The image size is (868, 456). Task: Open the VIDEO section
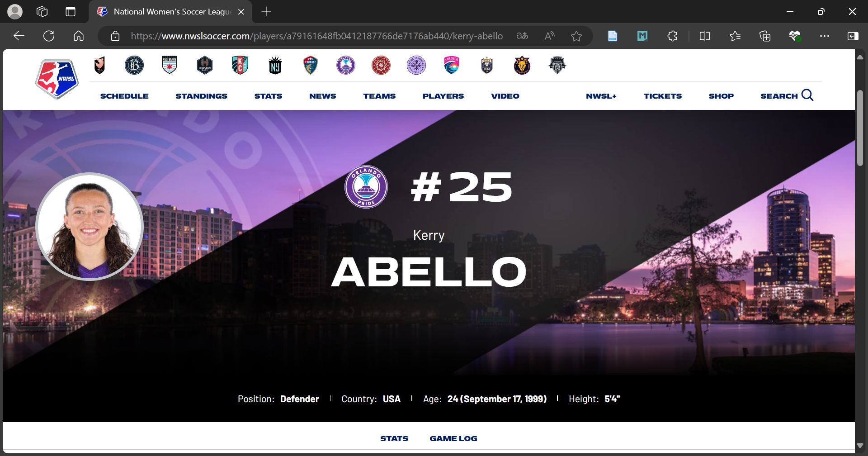505,96
